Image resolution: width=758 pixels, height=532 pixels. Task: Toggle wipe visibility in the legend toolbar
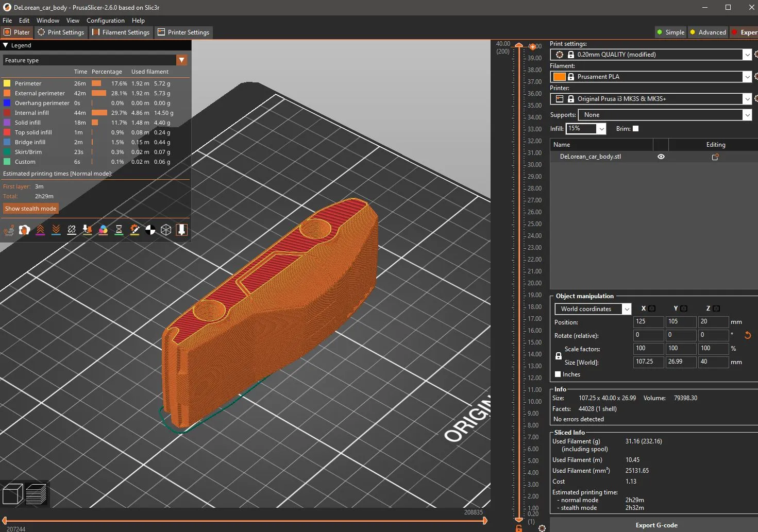tap(24, 230)
